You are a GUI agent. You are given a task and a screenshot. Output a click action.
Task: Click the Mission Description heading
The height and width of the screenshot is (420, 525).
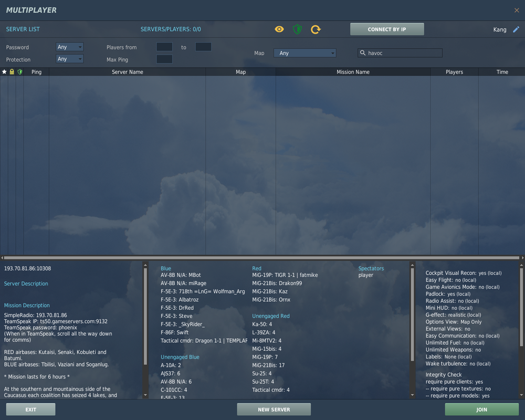click(x=27, y=306)
